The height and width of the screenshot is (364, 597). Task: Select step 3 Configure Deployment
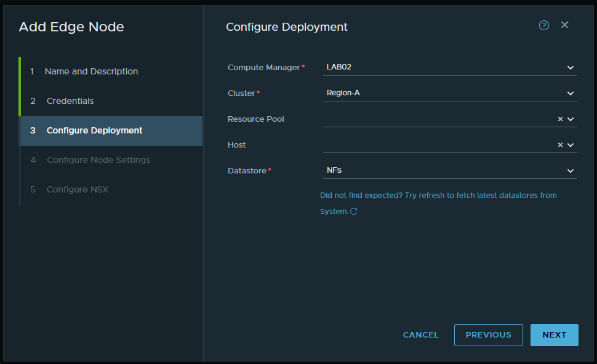94,130
